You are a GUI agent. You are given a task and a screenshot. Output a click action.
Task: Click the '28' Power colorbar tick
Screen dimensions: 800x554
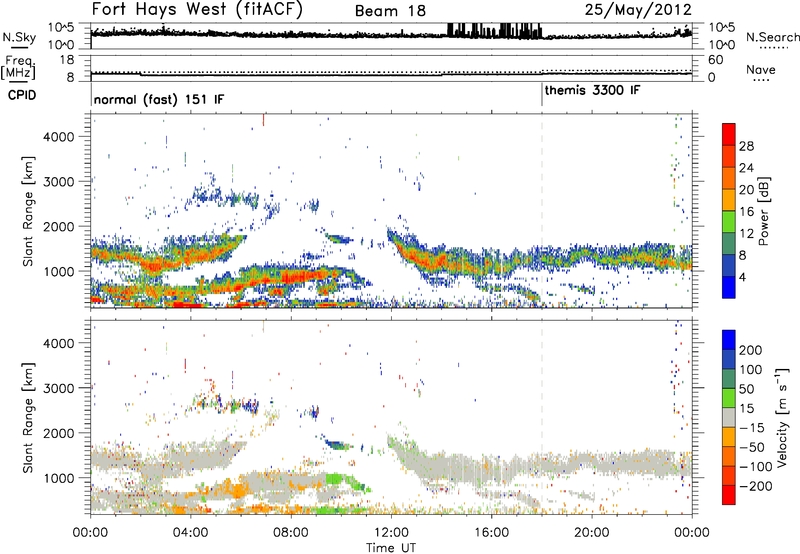746,146
